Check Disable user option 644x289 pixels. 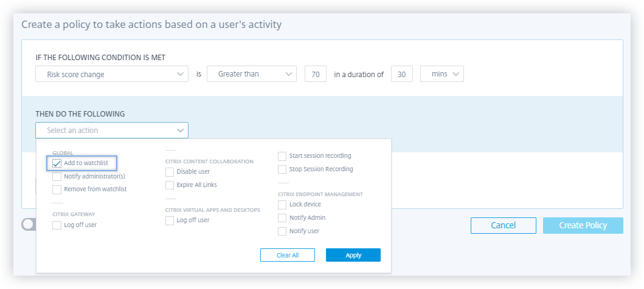pyautogui.click(x=170, y=172)
